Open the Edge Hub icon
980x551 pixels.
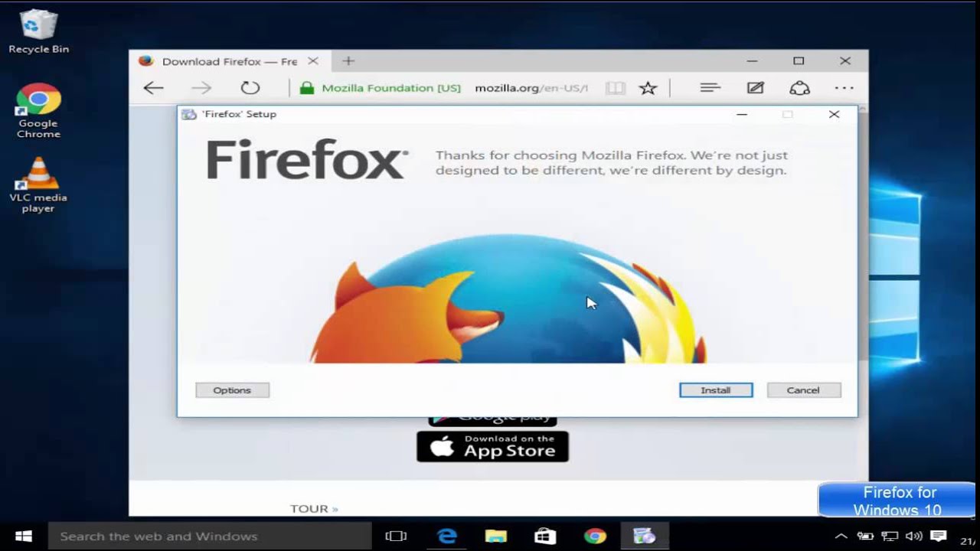point(710,88)
